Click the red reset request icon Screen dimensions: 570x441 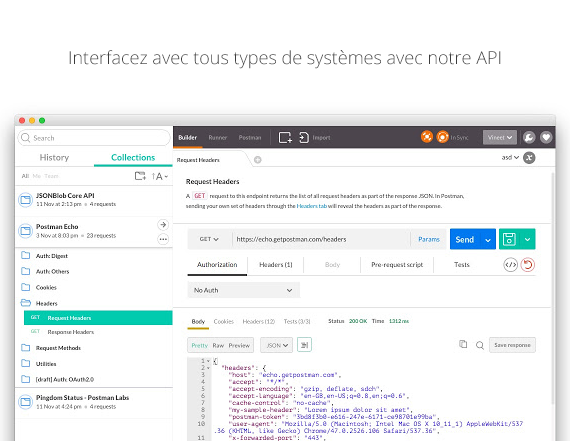527,265
